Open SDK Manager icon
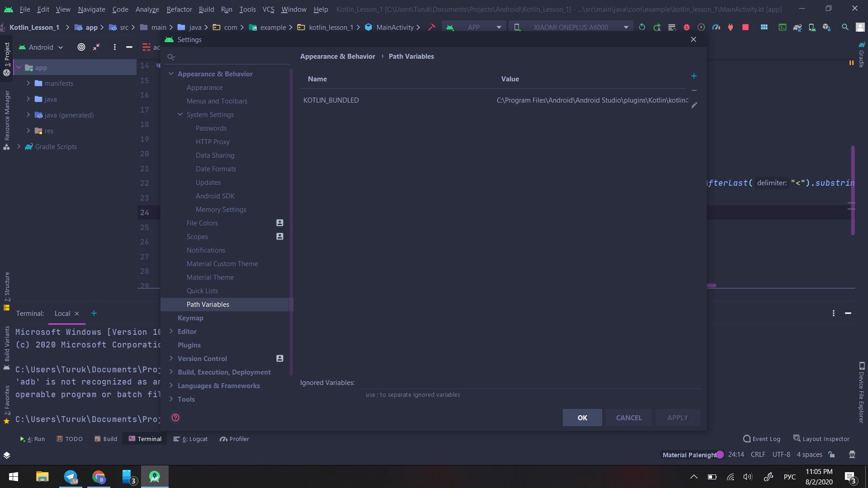Viewport: 868px width, 488px height. [827, 27]
